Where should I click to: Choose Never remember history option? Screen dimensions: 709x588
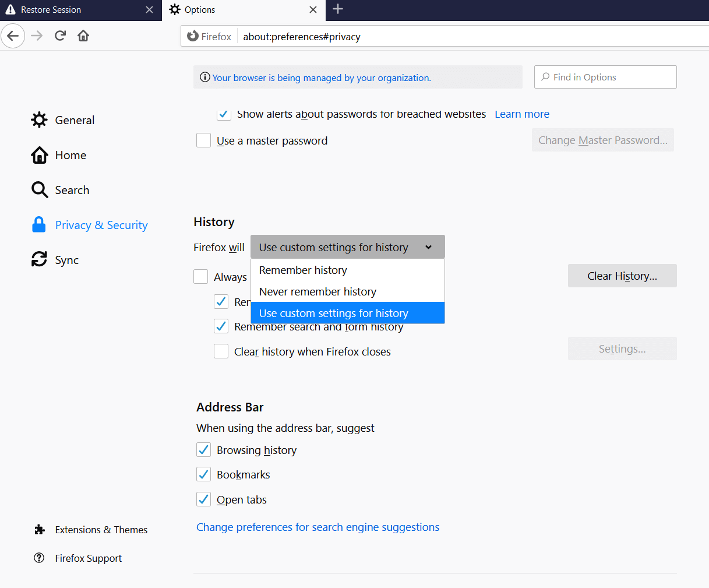(x=348, y=291)
